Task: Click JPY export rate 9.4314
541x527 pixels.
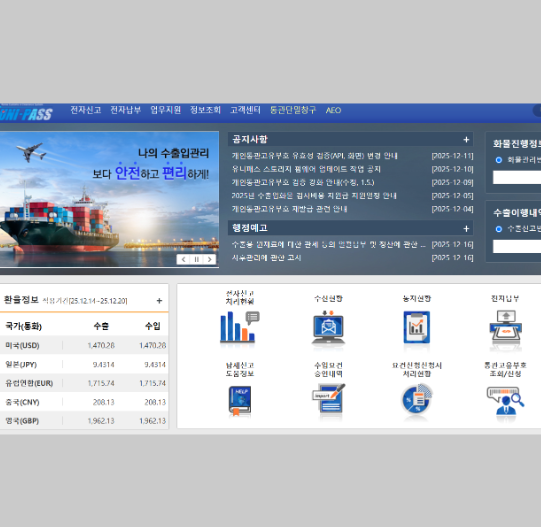Action: point(104,364)
